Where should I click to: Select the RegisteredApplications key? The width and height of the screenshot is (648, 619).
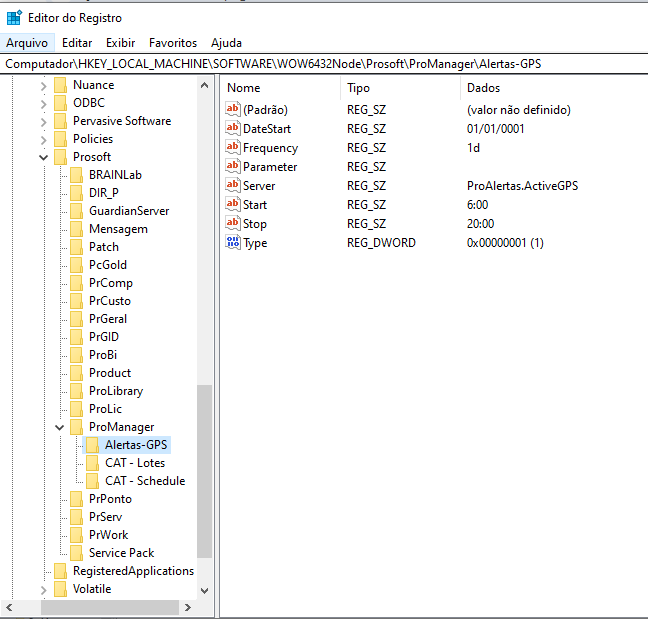point(133,571)
